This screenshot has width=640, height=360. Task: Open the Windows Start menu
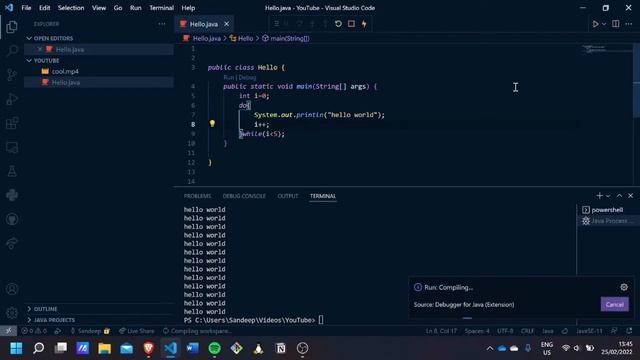tap(16, 348)
